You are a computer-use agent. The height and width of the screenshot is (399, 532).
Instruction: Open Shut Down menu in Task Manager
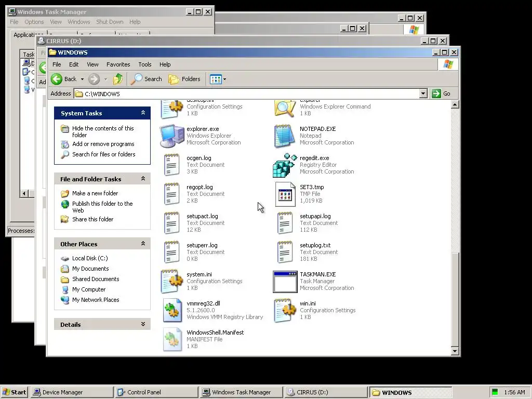pos(110,22)
